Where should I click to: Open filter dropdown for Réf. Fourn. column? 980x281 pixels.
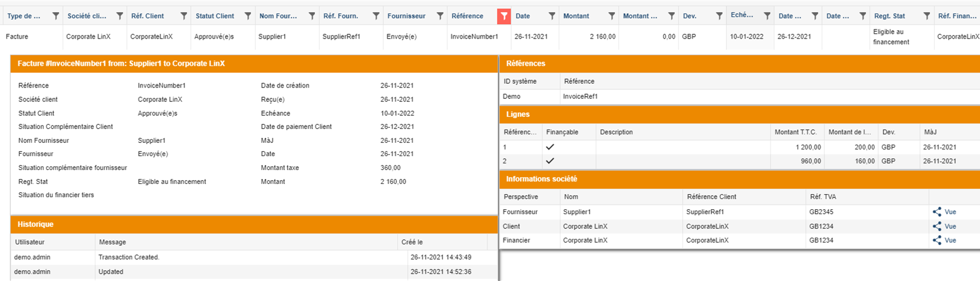click(375, 16)
